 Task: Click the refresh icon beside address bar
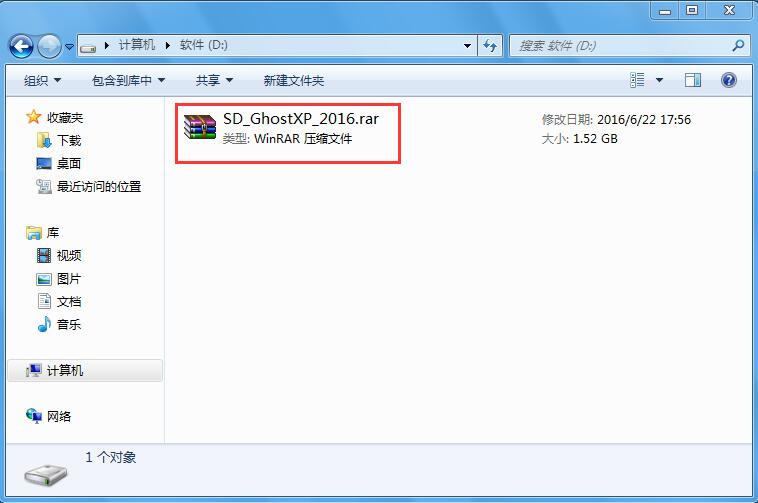point(490,46)
